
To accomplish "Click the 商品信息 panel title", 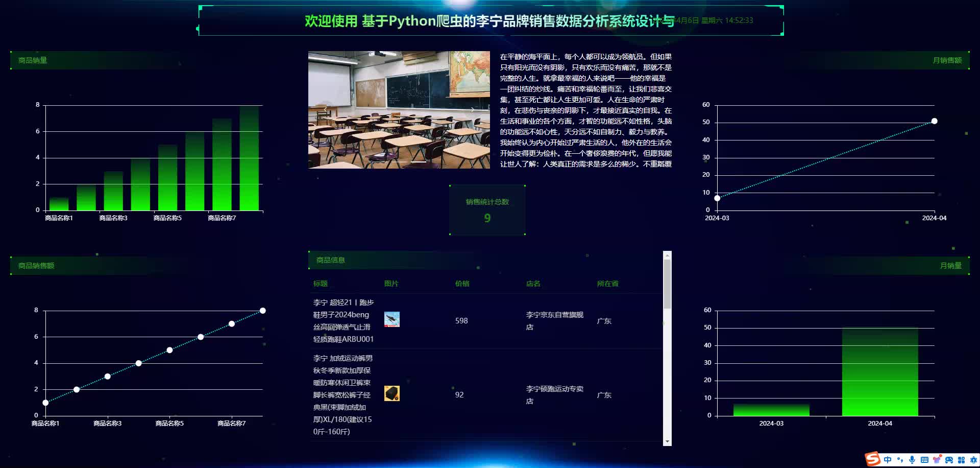I will [331, 260].
